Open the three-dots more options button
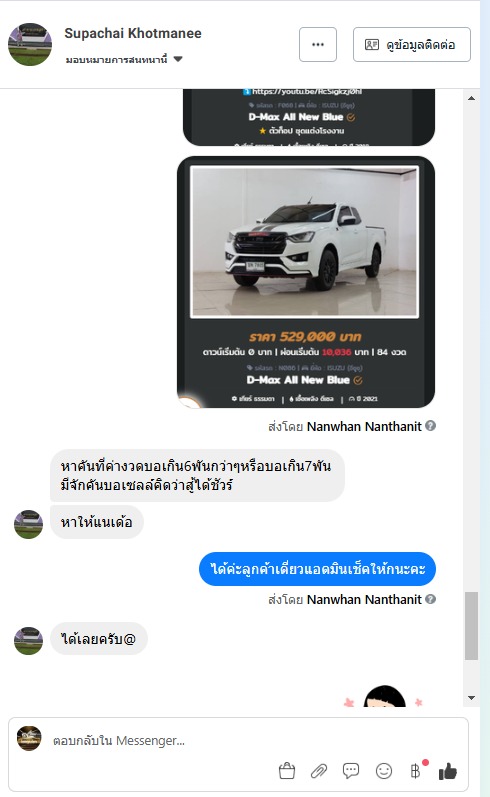Image resolution: width=490 pixels, height=797 pixels. (x=318, y=45)
